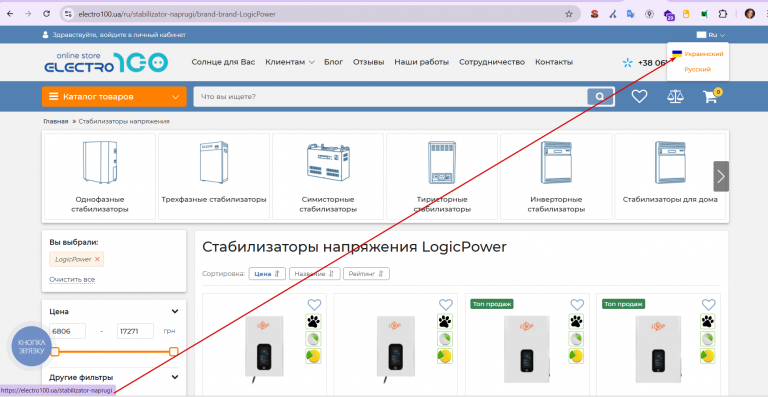
Task: Click the search field Что вы ищете?
Action: pos(391,97)
